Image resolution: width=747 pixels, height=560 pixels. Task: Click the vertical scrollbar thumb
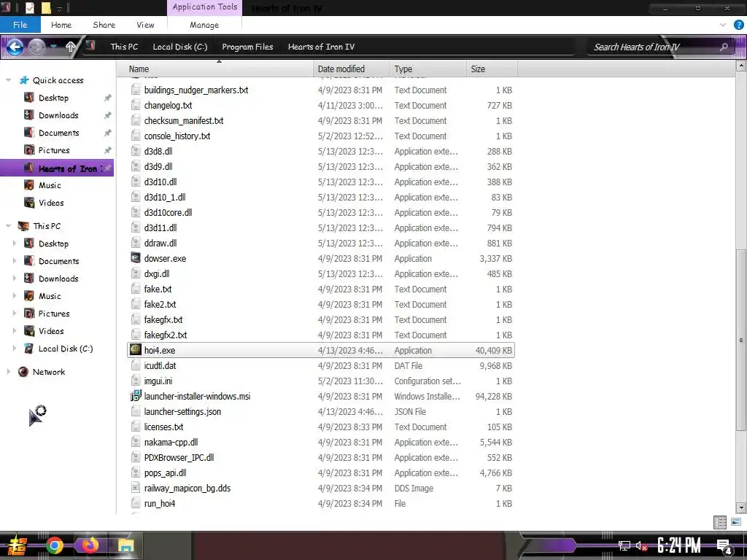tap(741, 340)
